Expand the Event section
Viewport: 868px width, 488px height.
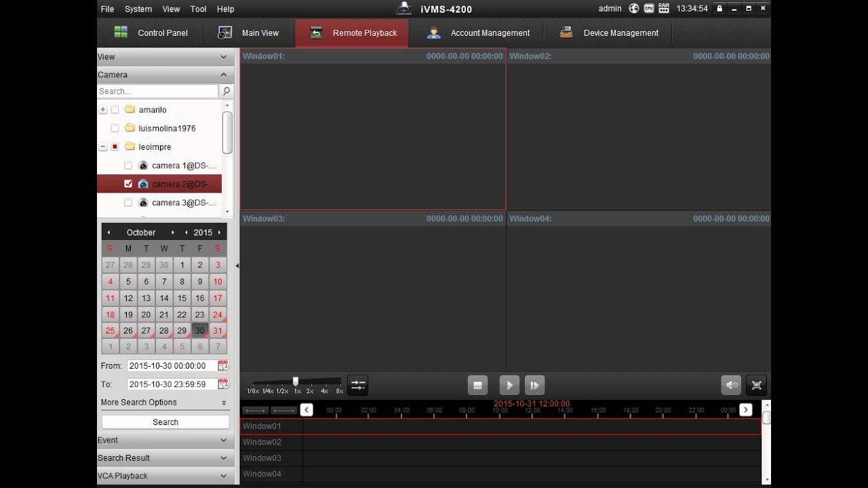[x=165, y=440]
